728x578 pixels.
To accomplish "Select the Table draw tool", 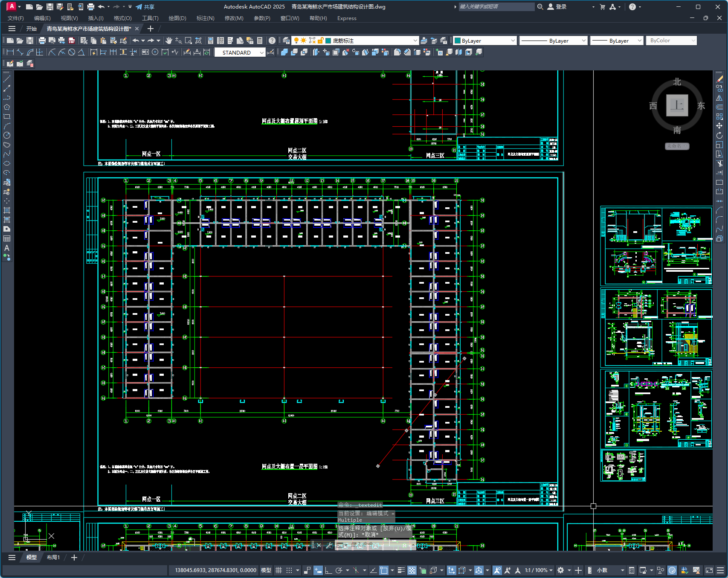I will pos(7,238).
